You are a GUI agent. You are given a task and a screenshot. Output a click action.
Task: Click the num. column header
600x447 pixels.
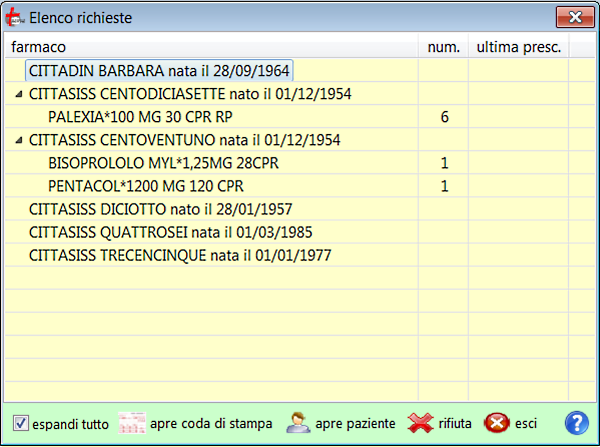pyautogui.click(x=443, y=47)
